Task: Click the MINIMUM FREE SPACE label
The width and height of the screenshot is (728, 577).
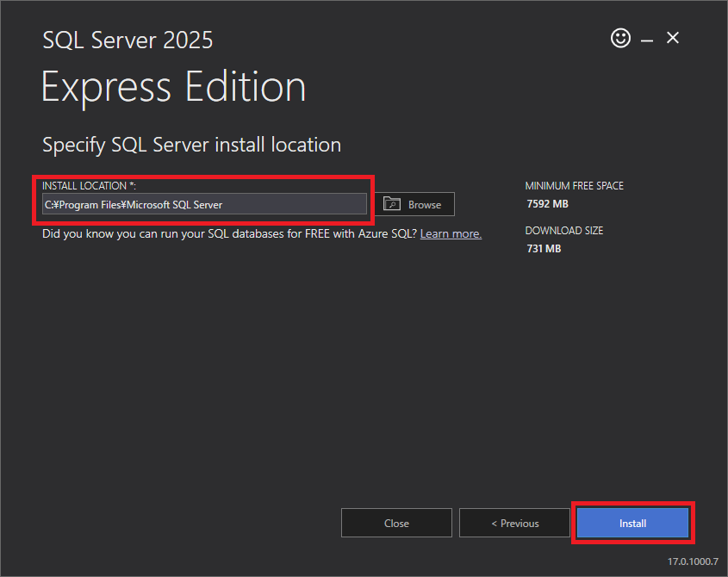Action: pyautogui.click(x=574, y=186)
